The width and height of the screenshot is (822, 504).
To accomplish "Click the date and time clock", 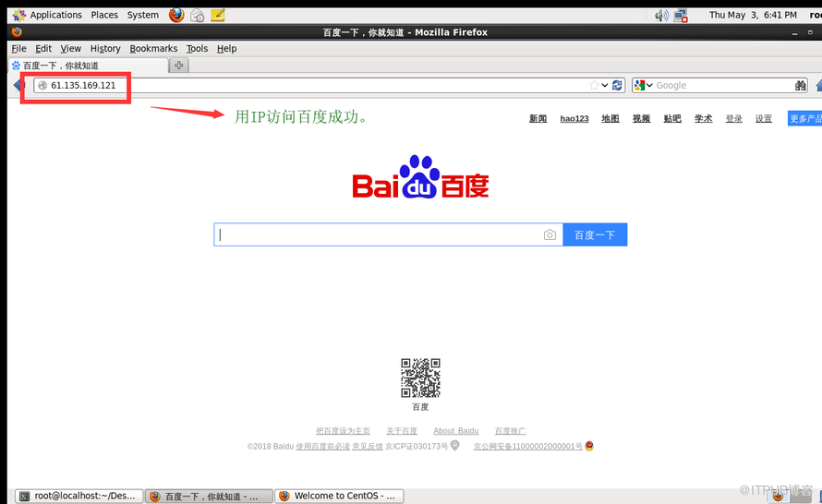I will [x=753, y=15].
